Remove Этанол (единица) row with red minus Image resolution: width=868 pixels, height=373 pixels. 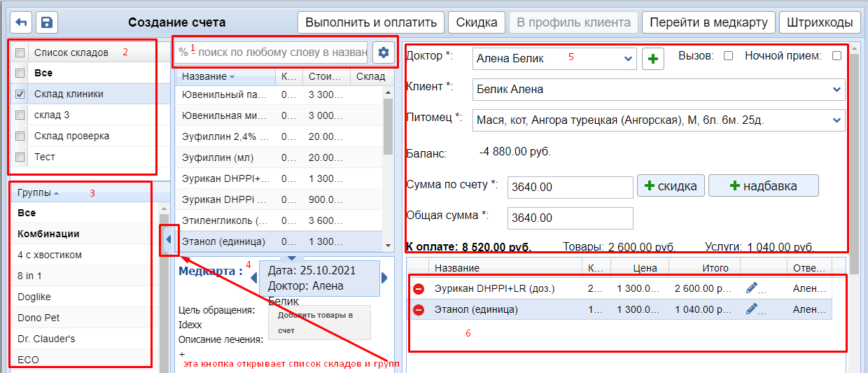[419, 309]
